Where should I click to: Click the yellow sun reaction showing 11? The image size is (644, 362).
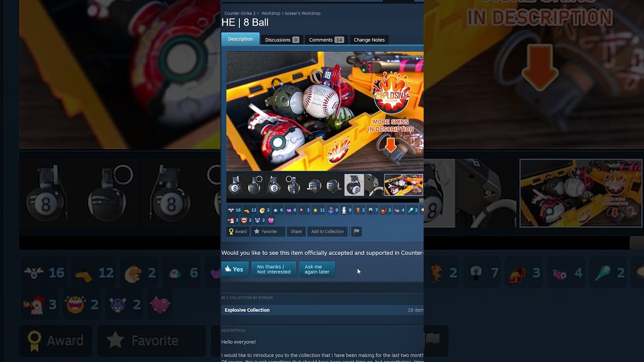point(318,210)
